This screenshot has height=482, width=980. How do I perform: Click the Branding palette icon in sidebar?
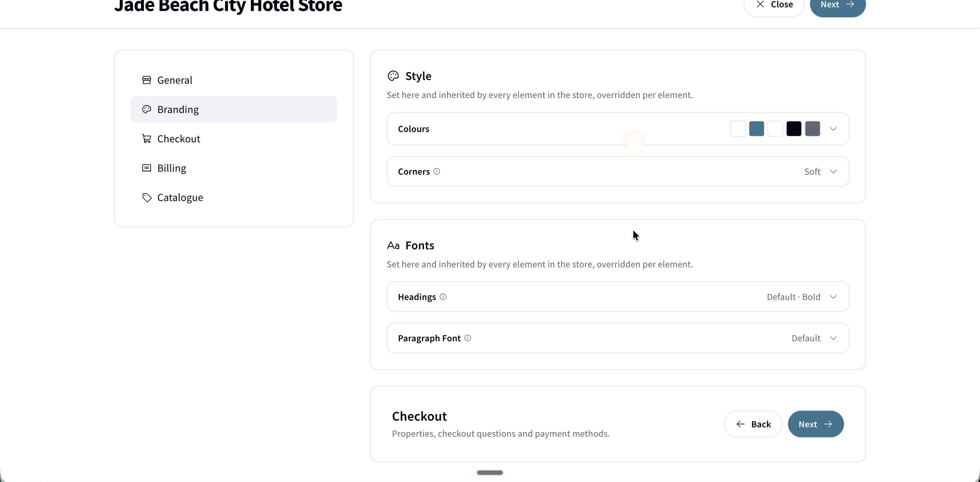tap(146, 109)
